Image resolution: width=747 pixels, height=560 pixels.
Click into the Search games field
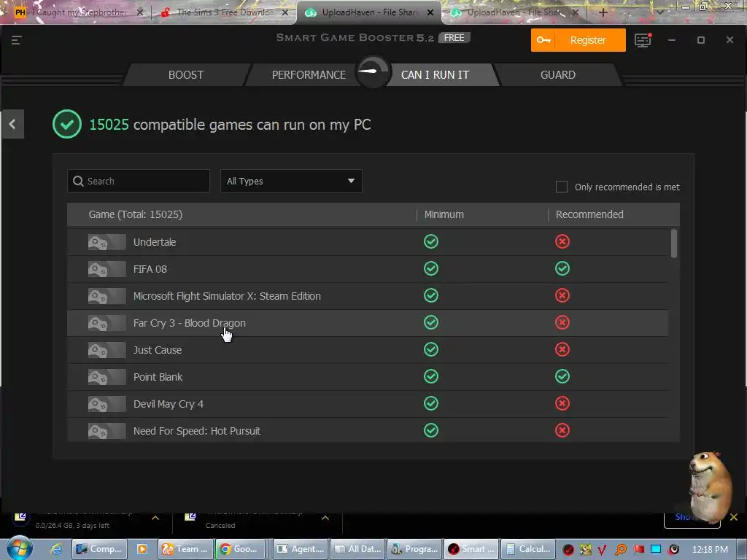pyautogui.click(x=139, y=181)
